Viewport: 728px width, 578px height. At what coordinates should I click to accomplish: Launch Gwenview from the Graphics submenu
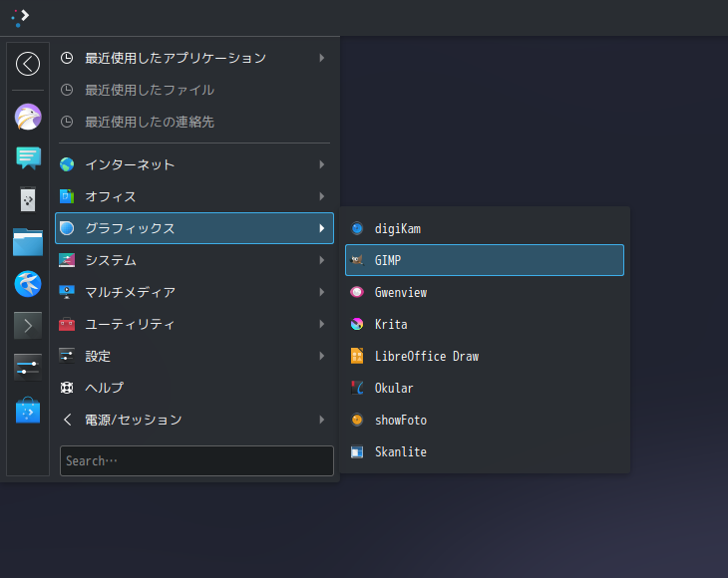click(485, 292)
